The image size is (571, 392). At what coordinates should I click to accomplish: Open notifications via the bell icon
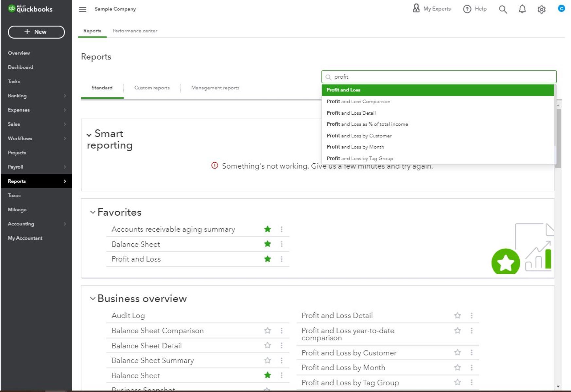522,9
